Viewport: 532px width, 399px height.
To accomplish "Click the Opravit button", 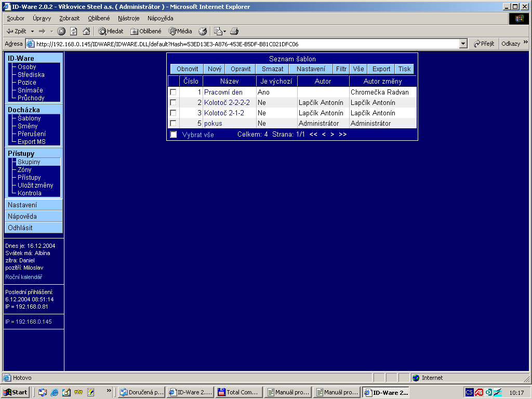I will [241, 69].
